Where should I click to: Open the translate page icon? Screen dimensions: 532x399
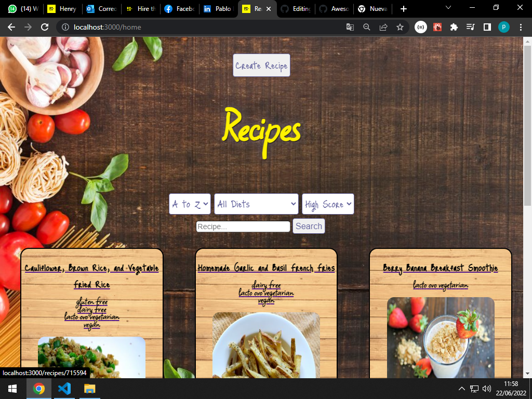point(350,27)
